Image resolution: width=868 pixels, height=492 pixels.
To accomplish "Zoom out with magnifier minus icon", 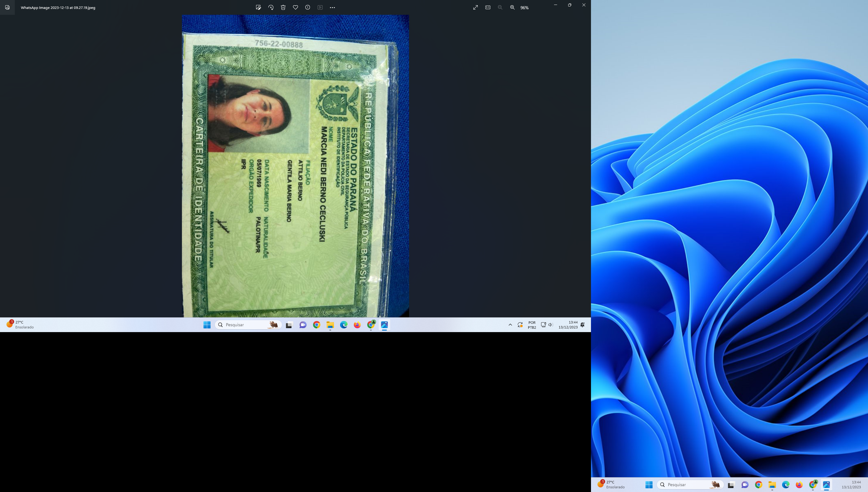I will tap(500, 7).
